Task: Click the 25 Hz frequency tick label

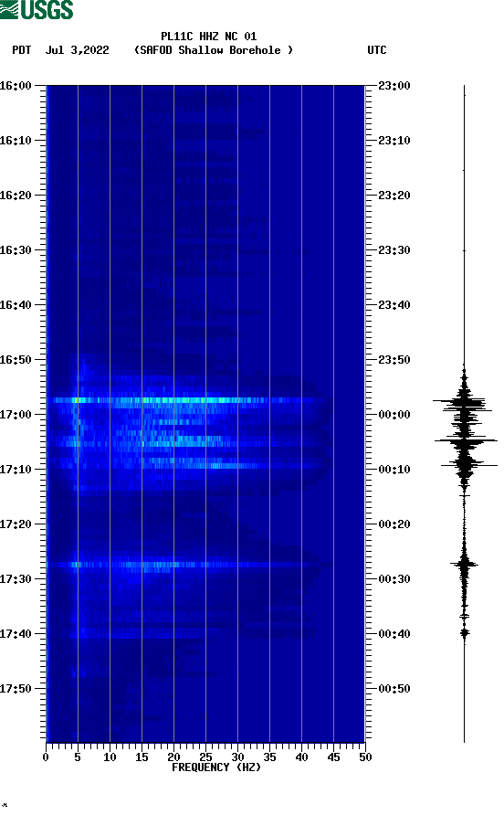Action: 205,757
